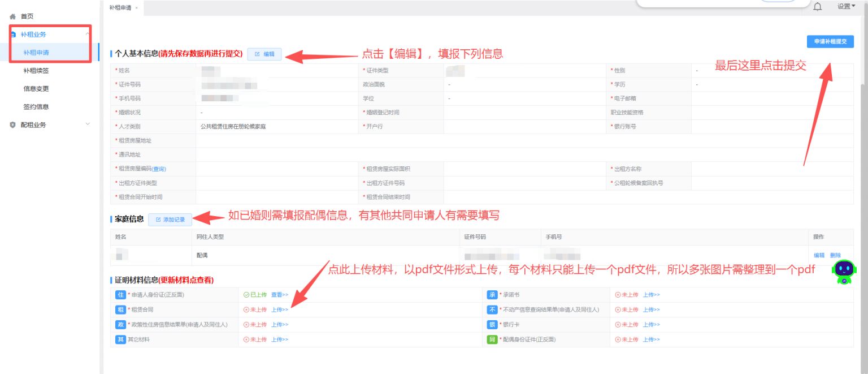
Task: Click the 租 icon beside 租赁合同
Action: pos(120,309)
